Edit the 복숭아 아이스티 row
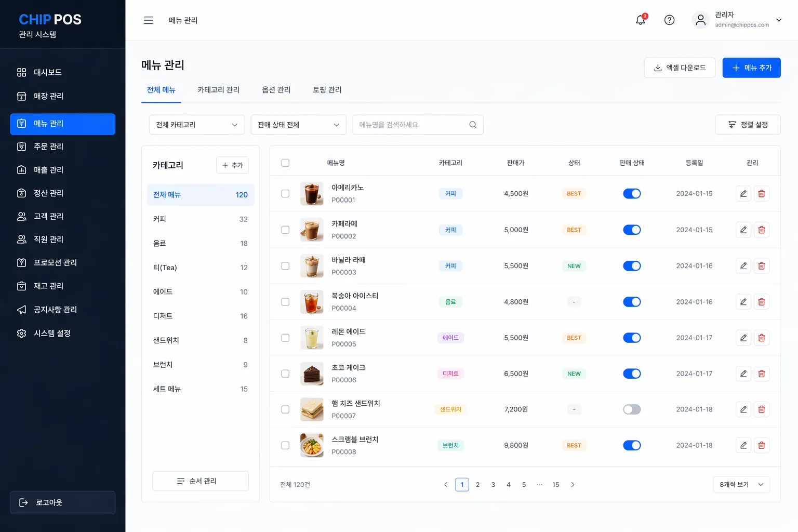The width and height of the screenshot is (798, 532). click(x=743, y=302)
